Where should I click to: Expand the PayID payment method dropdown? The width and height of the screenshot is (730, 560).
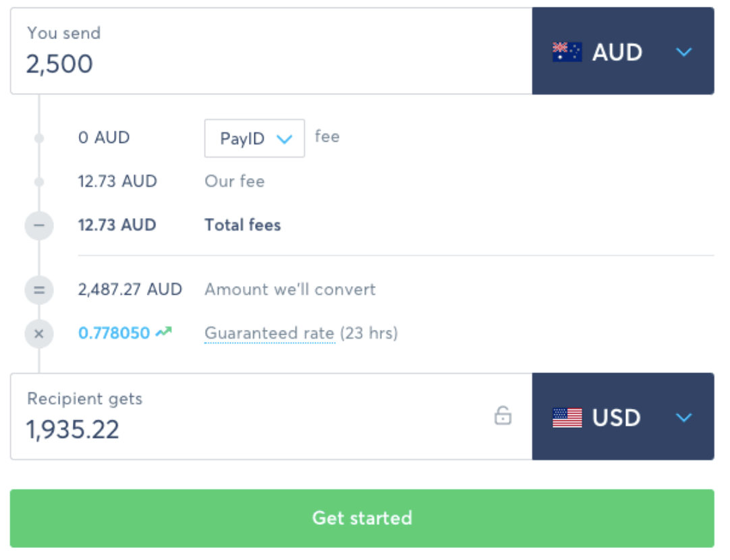point(254,139)
